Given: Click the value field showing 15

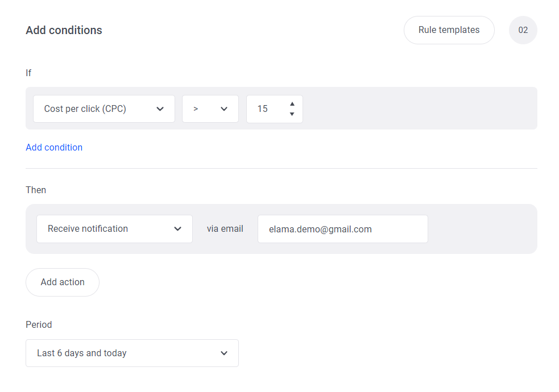Looking at the screenshot, I should [275, 109].
